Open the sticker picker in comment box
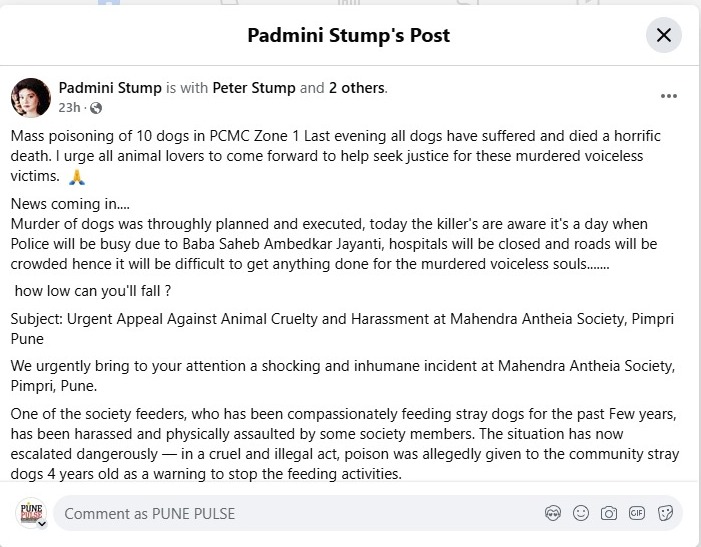The height and width of the screenshot is (547, 701). pos(665,514)
